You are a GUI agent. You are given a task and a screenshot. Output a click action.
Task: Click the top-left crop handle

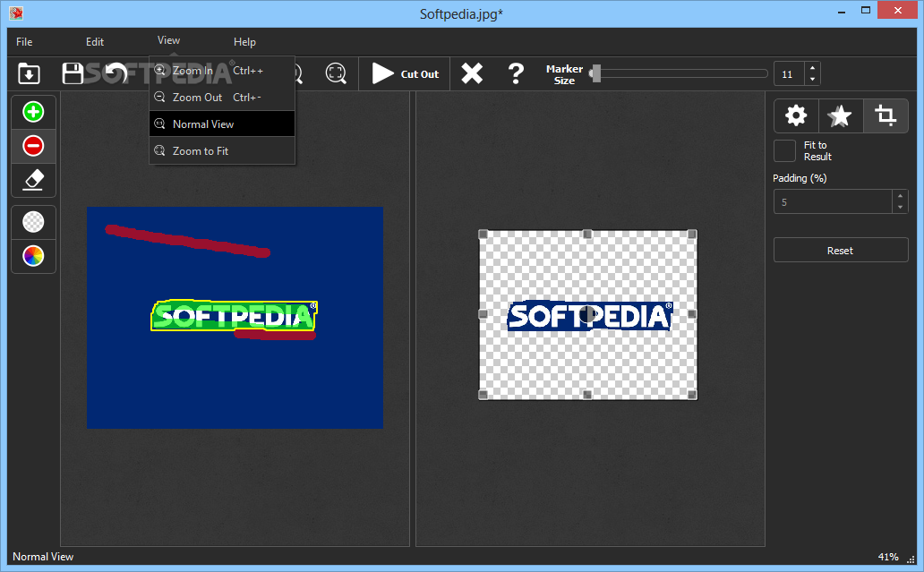[483, 234]
